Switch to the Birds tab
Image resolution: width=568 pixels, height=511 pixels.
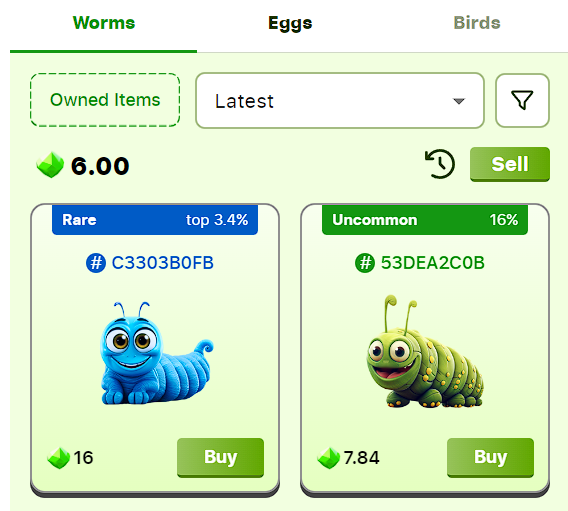pos(477,23)
